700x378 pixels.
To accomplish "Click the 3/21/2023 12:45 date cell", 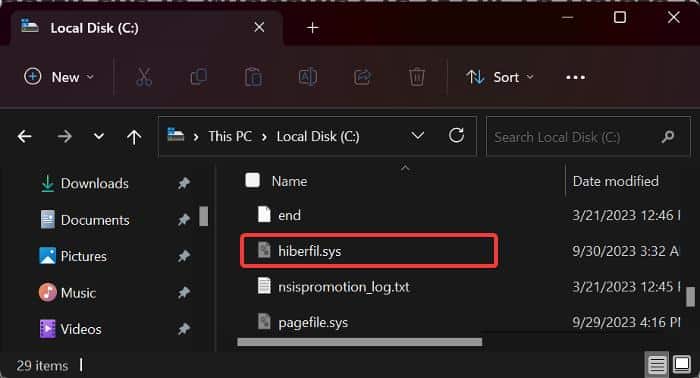I will pos(626,287).
